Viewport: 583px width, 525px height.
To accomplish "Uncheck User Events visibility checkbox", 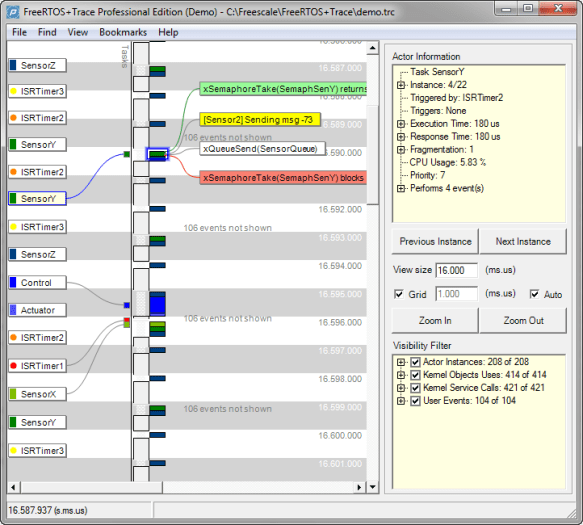I will tap(415, 401).
